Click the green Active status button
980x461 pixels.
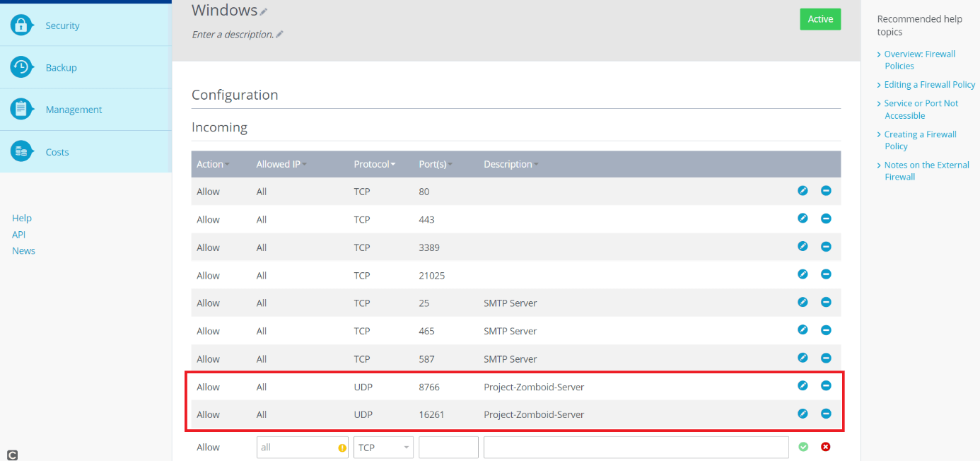coord(820,19)
